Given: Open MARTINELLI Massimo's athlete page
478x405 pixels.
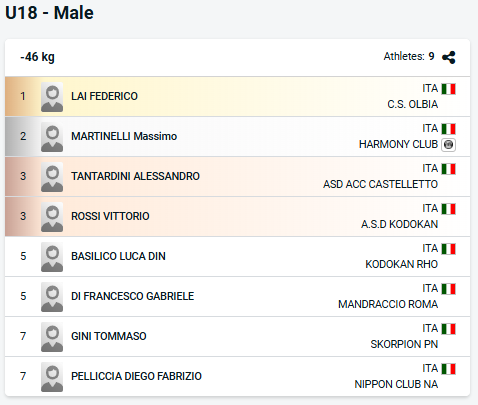Looking at the screenshot, I should click(124, 136).
